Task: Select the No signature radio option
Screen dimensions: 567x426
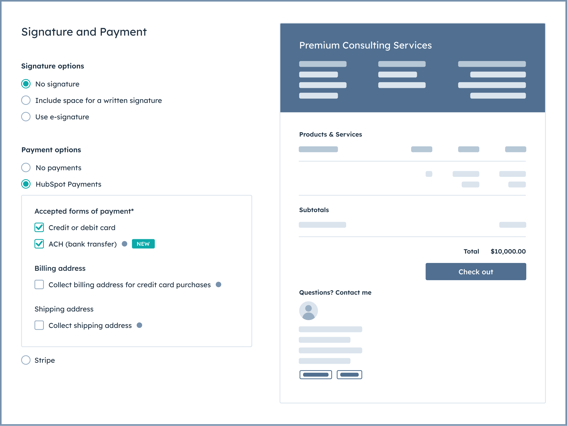Action: tap(26, 84)
